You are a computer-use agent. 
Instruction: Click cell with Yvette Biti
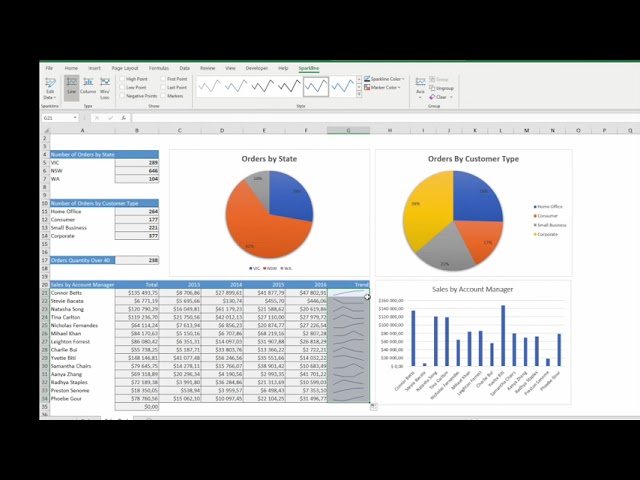(82, 358)
